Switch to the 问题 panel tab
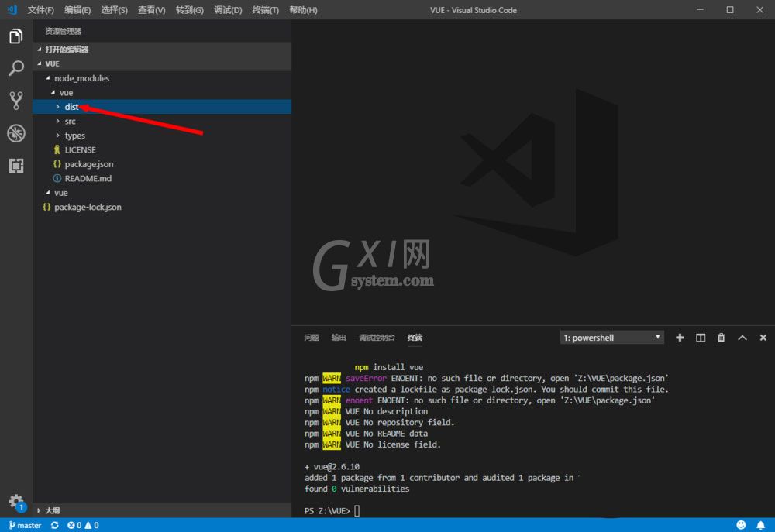775x532 pixels. [x=312, y=338]
